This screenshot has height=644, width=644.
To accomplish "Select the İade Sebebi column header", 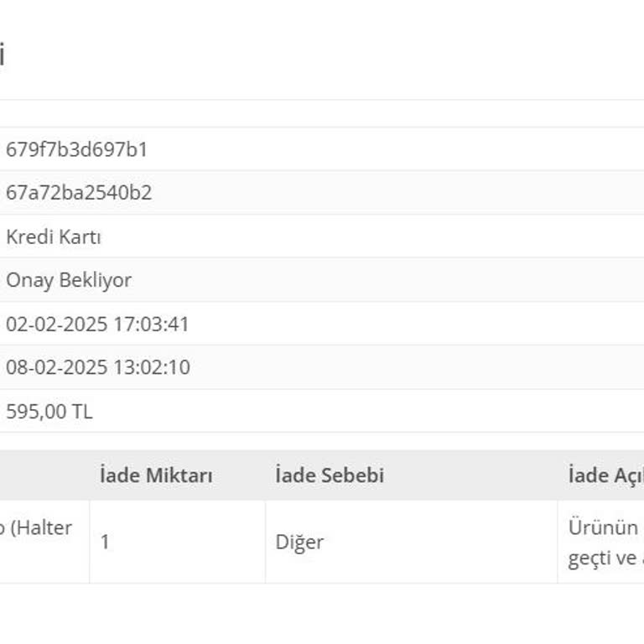I will 330,475.
